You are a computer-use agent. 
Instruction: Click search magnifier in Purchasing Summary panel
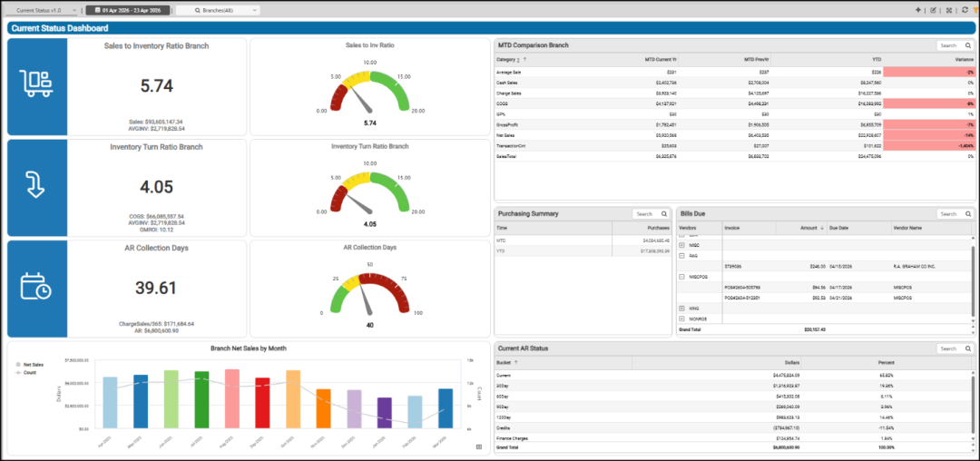(663, 213)
